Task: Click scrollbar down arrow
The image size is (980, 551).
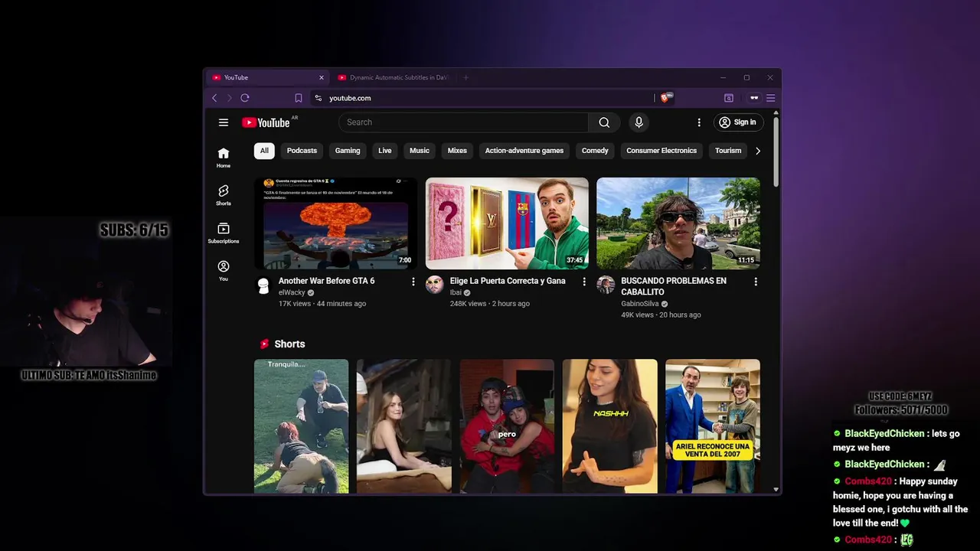Action: [x=776, y=490]
